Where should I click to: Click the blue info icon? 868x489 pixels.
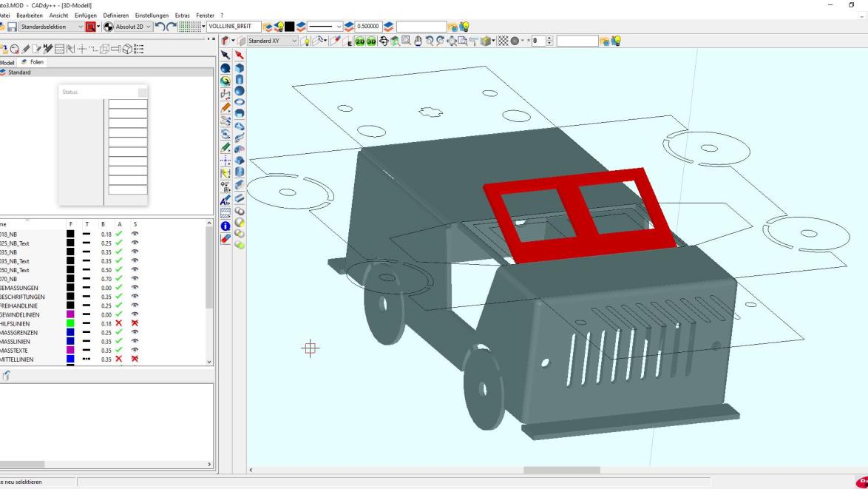pyautogui.click(x=226, y=226)
